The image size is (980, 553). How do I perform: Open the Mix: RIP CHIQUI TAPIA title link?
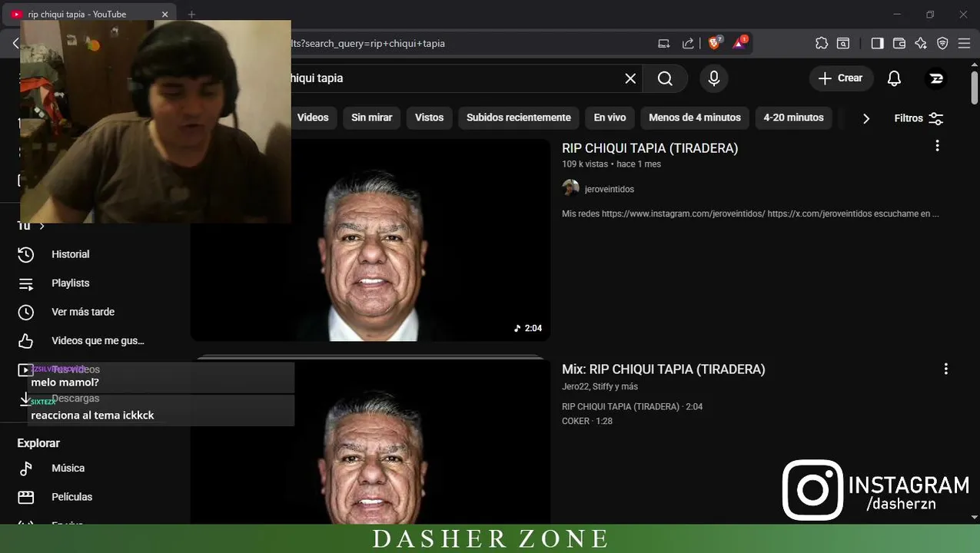pos(663,369)
